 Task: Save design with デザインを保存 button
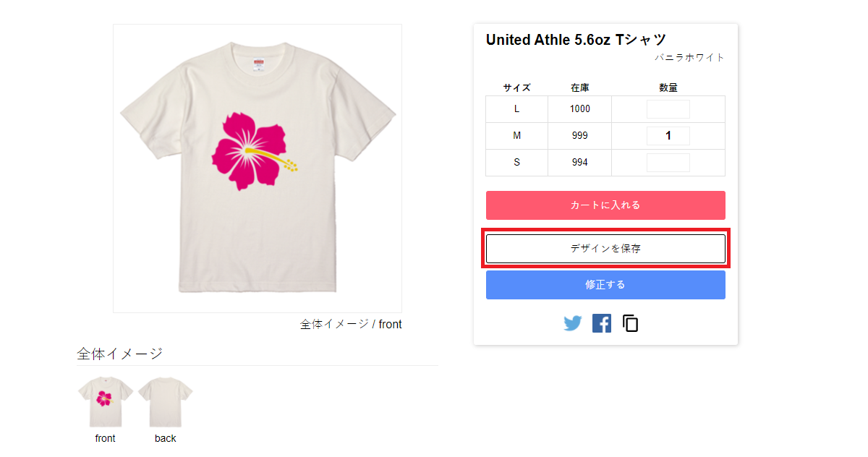pos(605,249)
